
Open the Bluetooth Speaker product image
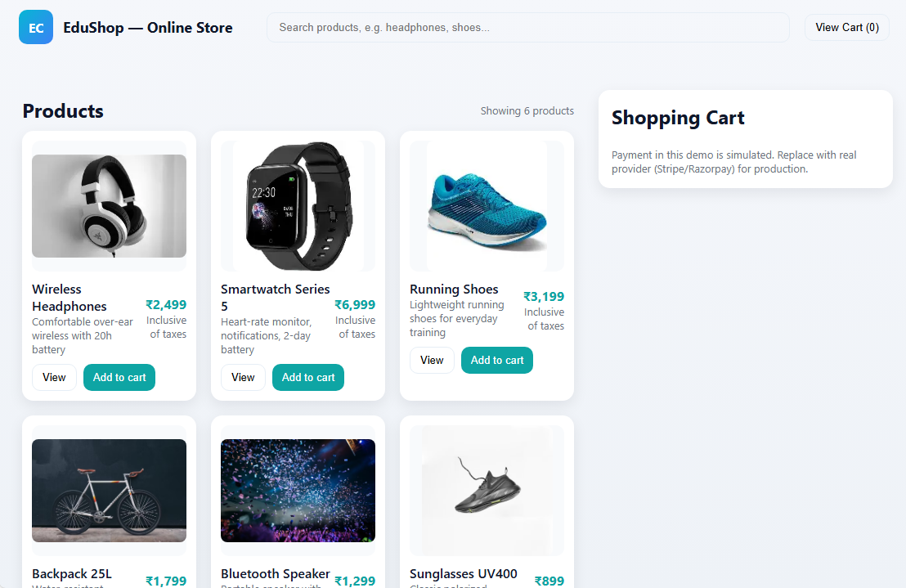(298, 491)
